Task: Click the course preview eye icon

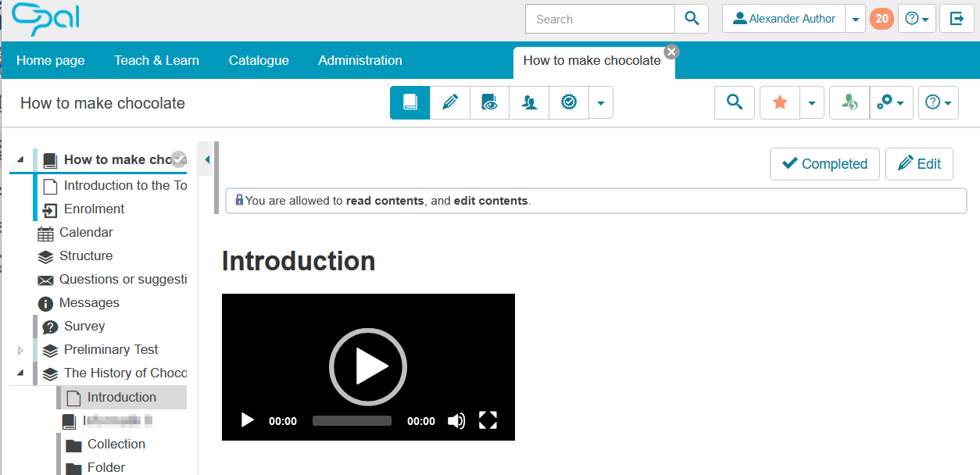Action: [x=489, y=102]
